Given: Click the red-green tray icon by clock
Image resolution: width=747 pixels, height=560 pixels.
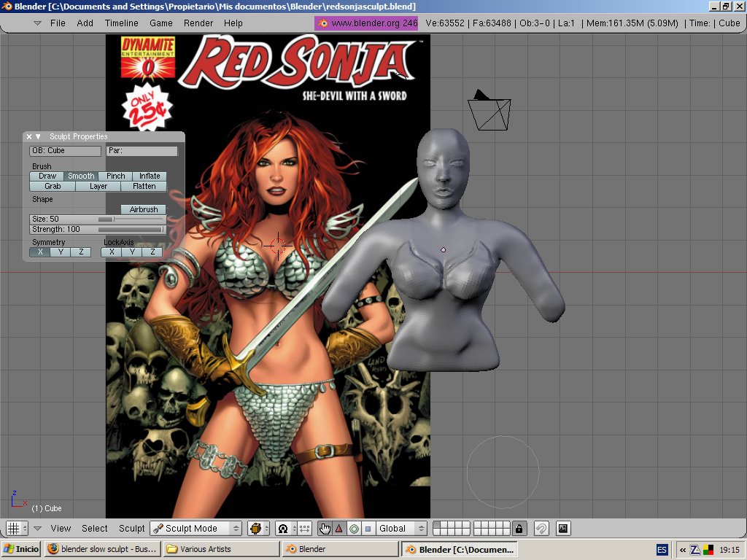Looking at the screenshot, I should click(708, 550).
